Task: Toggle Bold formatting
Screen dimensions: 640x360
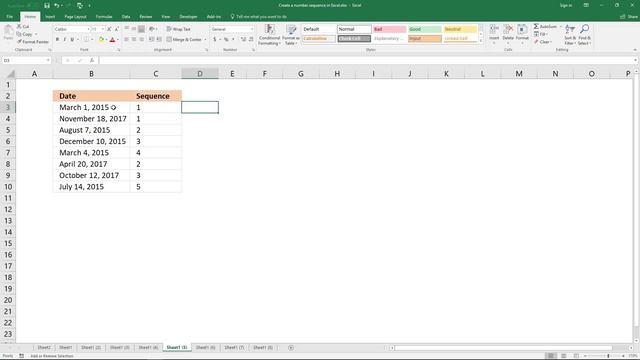Action: pyautogui.click(x=57, y=40)
